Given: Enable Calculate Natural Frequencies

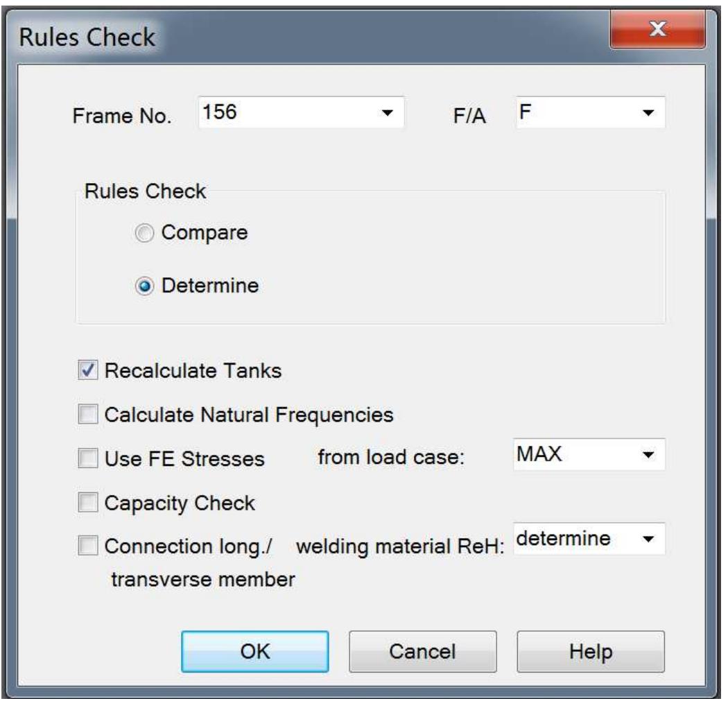Looking at the screenshot, I should tap(88, 415).
